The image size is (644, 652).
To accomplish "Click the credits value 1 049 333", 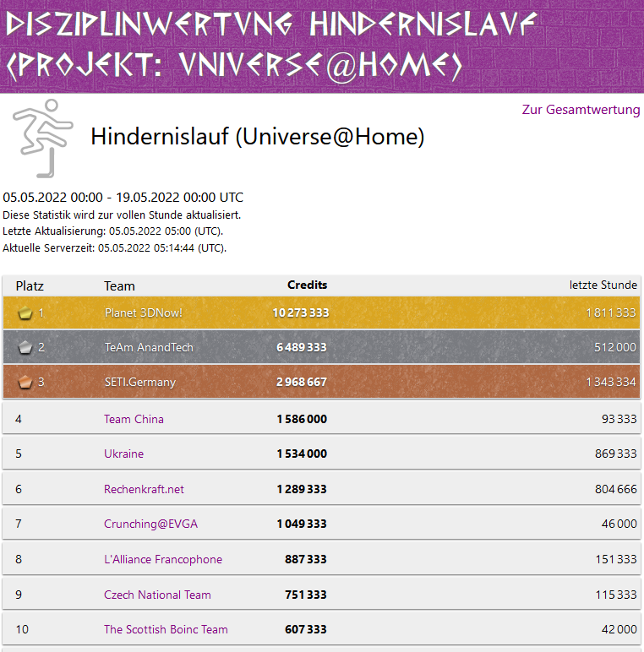I will pos(302,524).
